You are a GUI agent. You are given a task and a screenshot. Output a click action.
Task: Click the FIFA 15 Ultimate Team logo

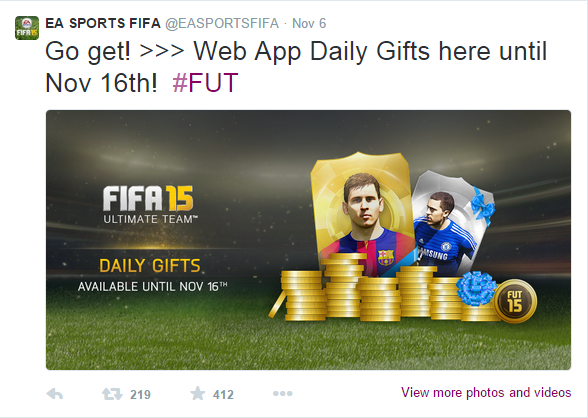point(150,205)
